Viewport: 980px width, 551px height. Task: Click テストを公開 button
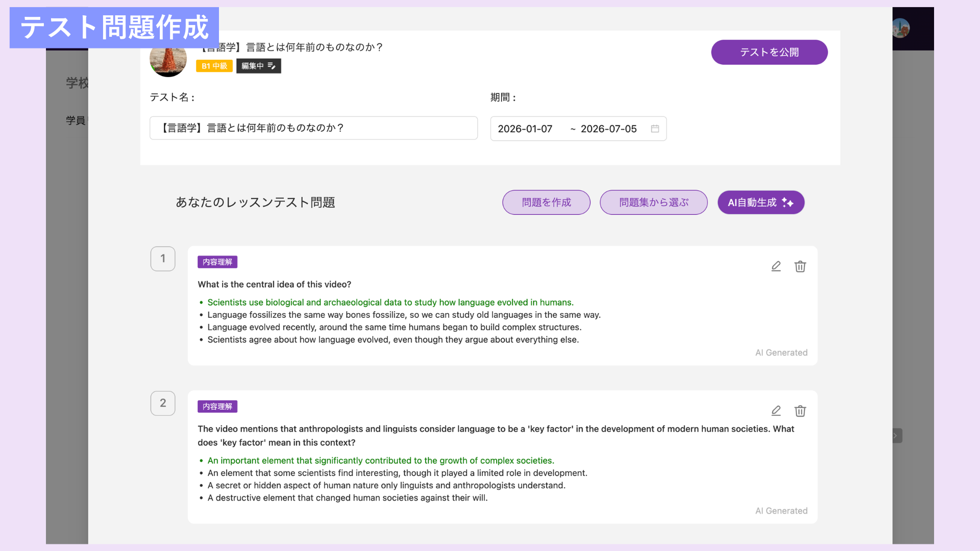pyautogui.click(x=769, y=52)
